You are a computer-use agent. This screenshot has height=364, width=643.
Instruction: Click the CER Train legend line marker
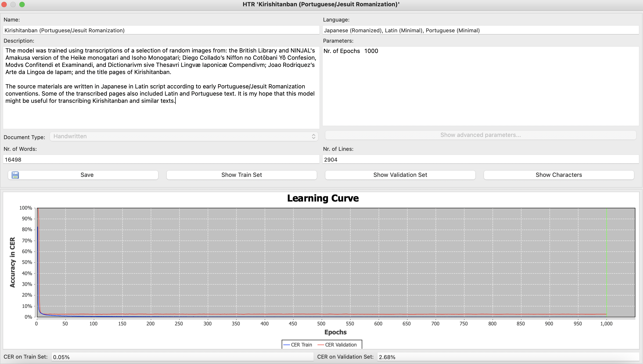tap(287, 345)
